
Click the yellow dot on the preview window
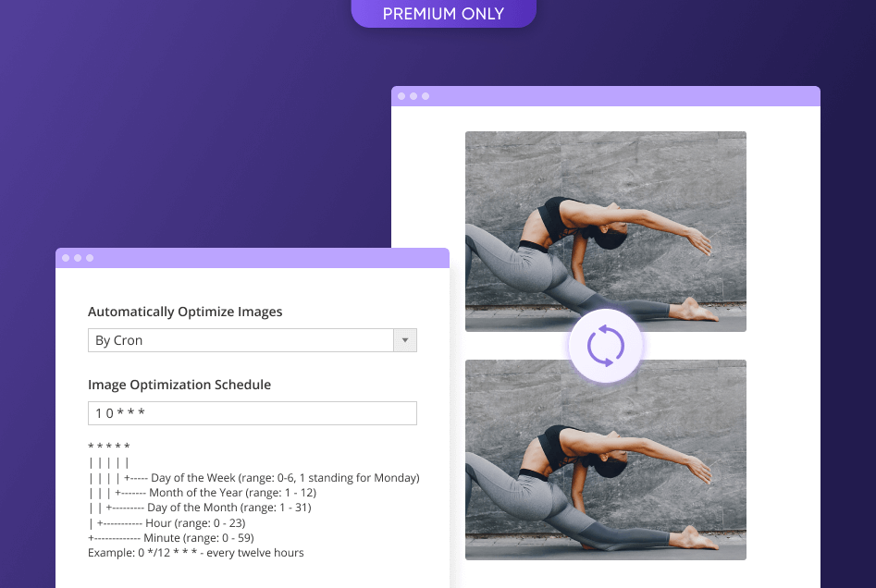tap(412, 95)
